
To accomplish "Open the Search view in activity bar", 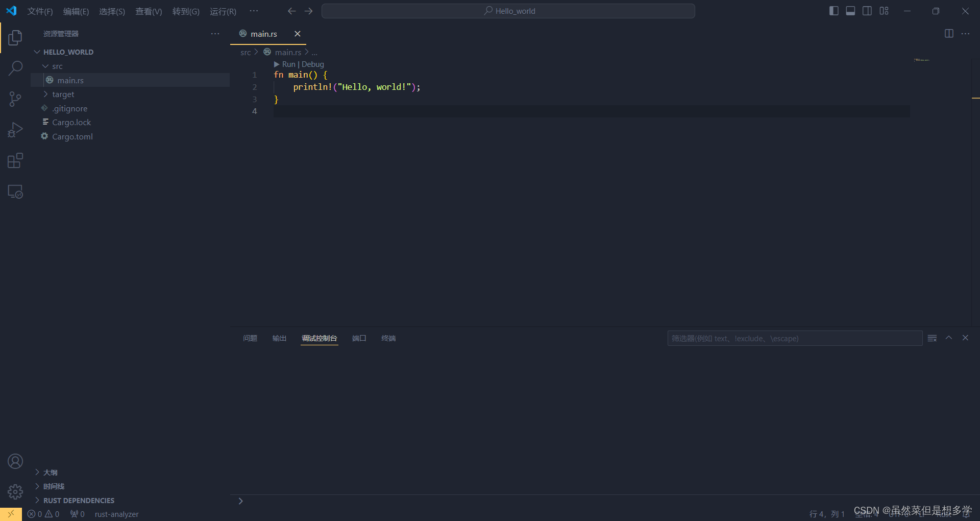I will pos(15,68).
